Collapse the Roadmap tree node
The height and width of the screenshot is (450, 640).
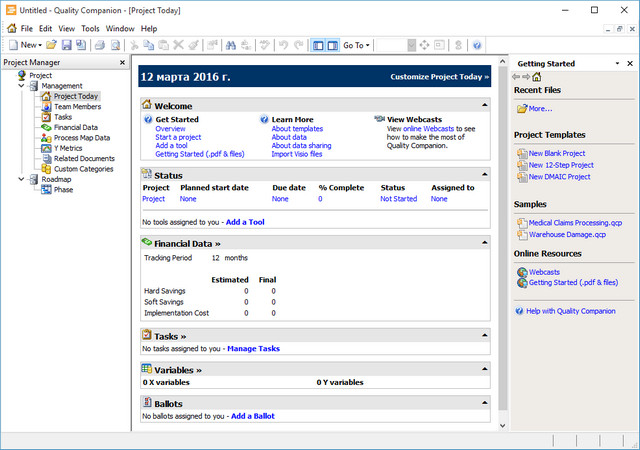[21, 179]
